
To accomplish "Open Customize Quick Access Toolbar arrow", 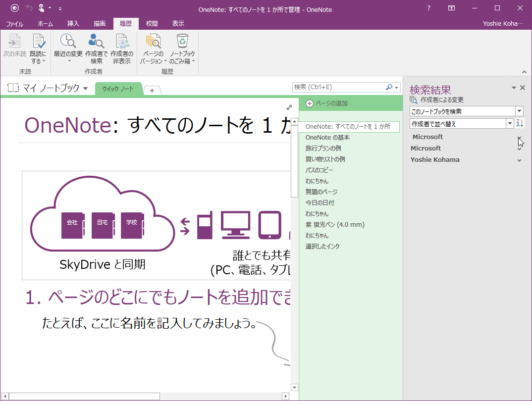I will (x=60, y=8).
